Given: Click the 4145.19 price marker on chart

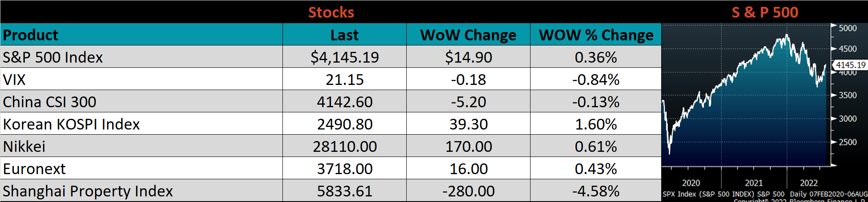Looking at the screenshot, I should [850, 65].
